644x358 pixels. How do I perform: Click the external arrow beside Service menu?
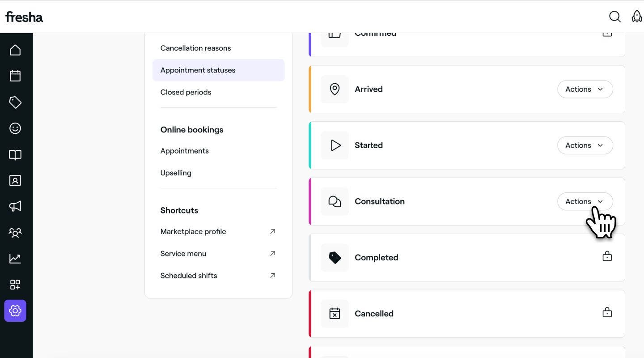(273, 253)
